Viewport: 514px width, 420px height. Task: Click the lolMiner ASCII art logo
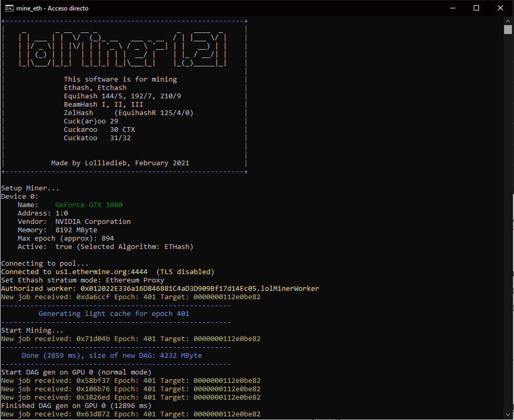[122, 49]
